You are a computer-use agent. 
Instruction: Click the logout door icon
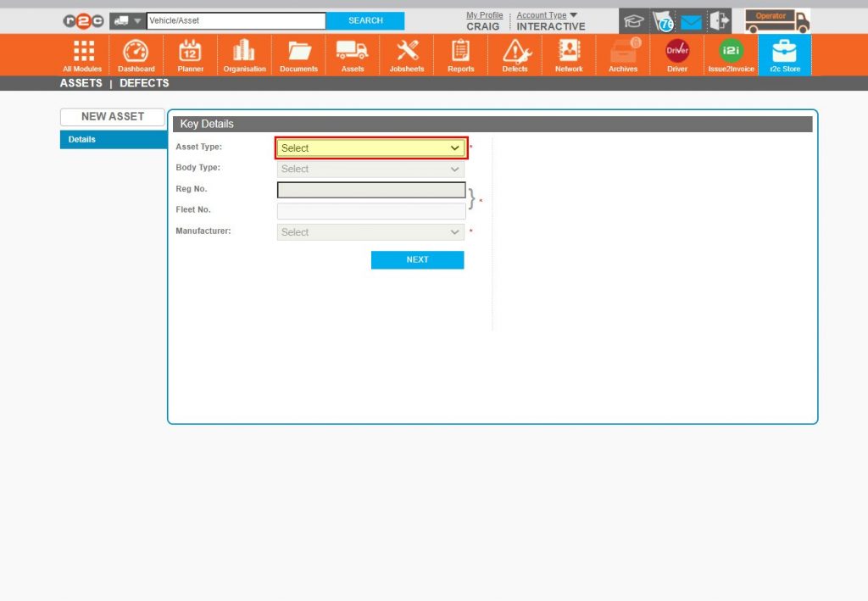coord(720,20)
